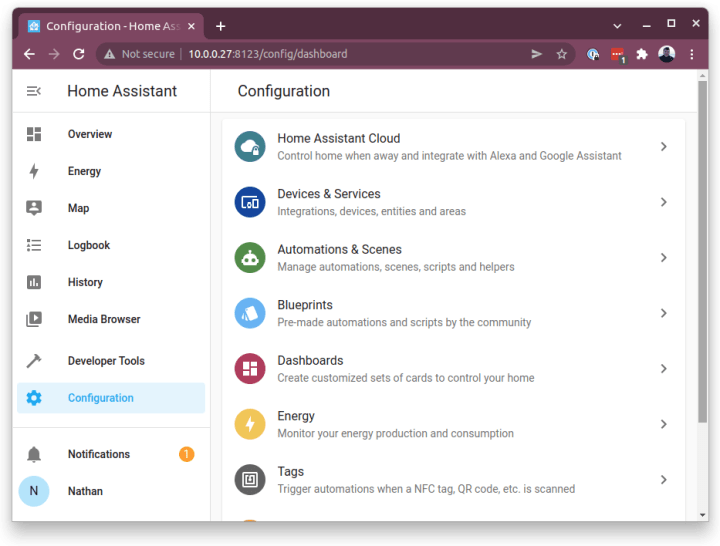This screenshot has width=720, height=546.
Task: Open Automations & Scenes settings
Action: pyautogui.click(x=453, y=258)
